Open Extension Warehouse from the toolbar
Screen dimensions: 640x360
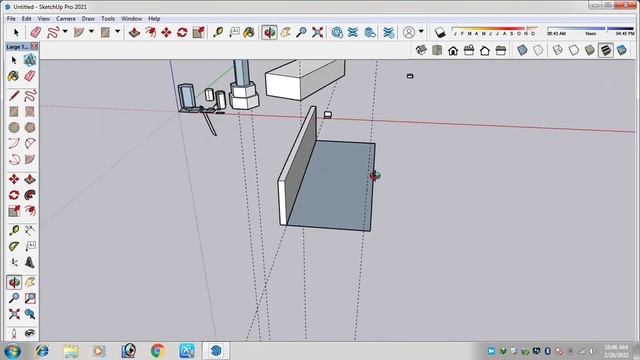(x=353, y=32)
